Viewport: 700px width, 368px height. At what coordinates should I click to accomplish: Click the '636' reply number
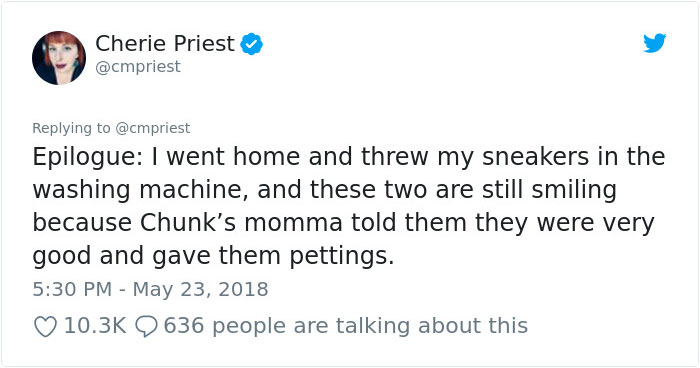pyautogui.click(x=184, y=326)
